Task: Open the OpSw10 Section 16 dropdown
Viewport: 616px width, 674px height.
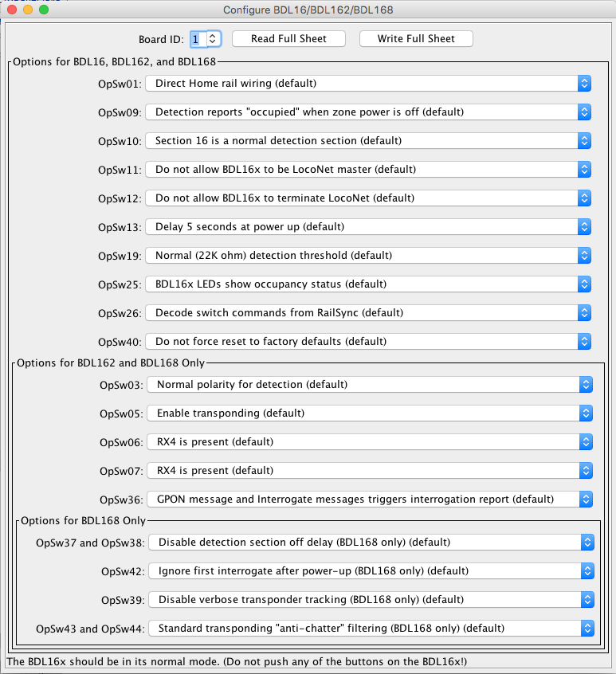Action: [367, 141]
